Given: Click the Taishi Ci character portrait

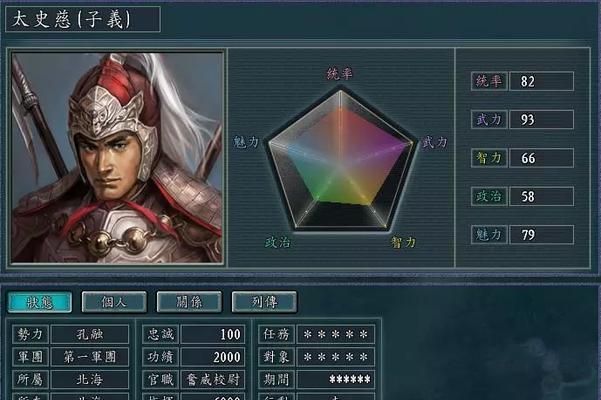Looking at the screenshot, I should [117, 158].
